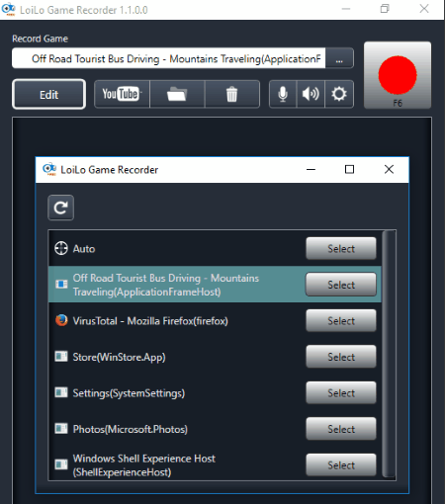
Task: Click the refresh window list icon
Action: pyautogui.click(x=60, y=208)
